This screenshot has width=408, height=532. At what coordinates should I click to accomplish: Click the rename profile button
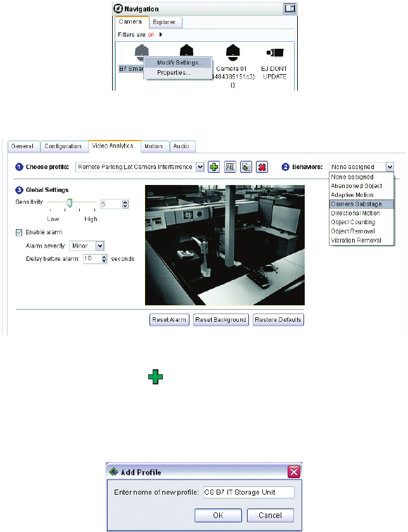coord(230,167)
